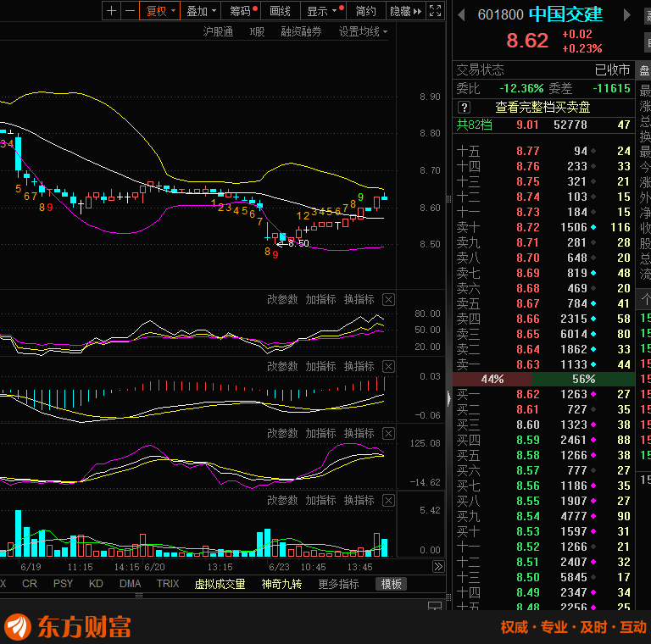Screen dimensions: 651x644
Task: Open the 筹码 chip distribution view
Action: coord(242,11)
